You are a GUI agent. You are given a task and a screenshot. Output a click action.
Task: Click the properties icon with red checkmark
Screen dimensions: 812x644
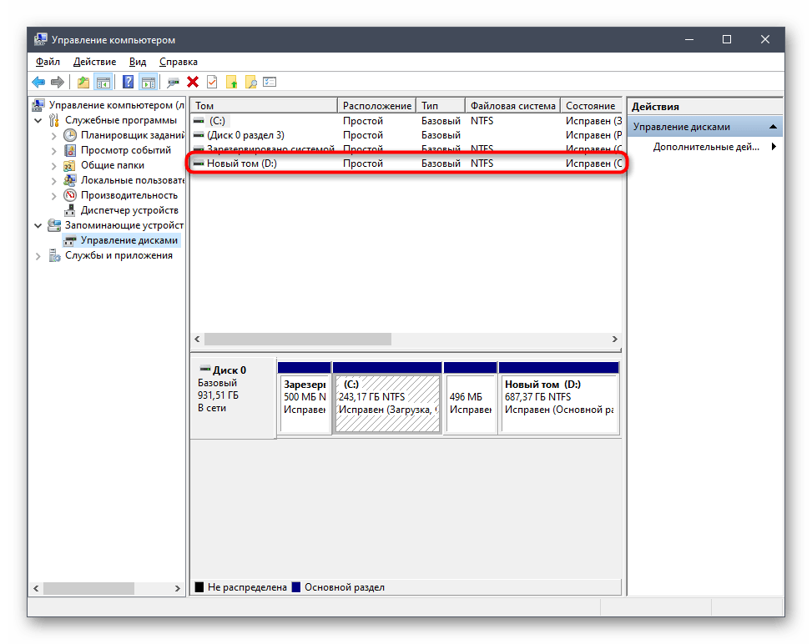point(212,82)
